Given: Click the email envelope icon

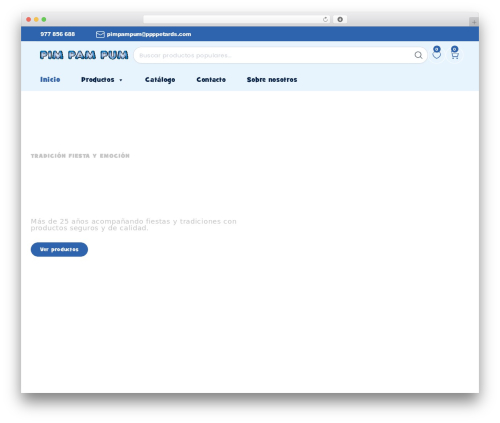Looking at the screenshot, I should click(100, 34).
